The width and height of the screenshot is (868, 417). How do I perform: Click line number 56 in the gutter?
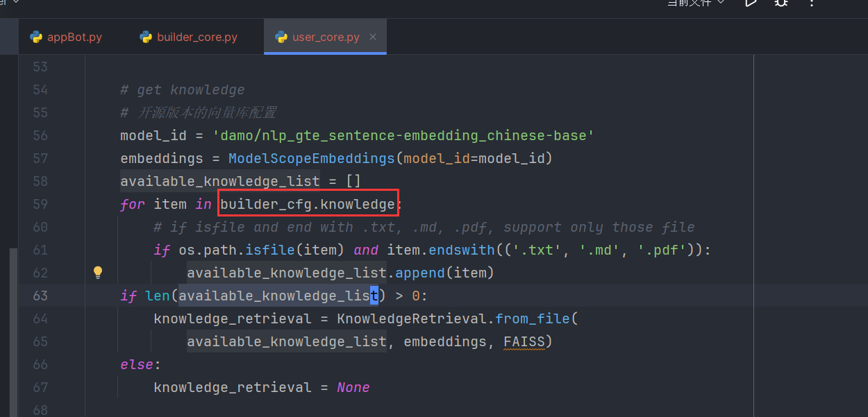click(x=40, y=135)
